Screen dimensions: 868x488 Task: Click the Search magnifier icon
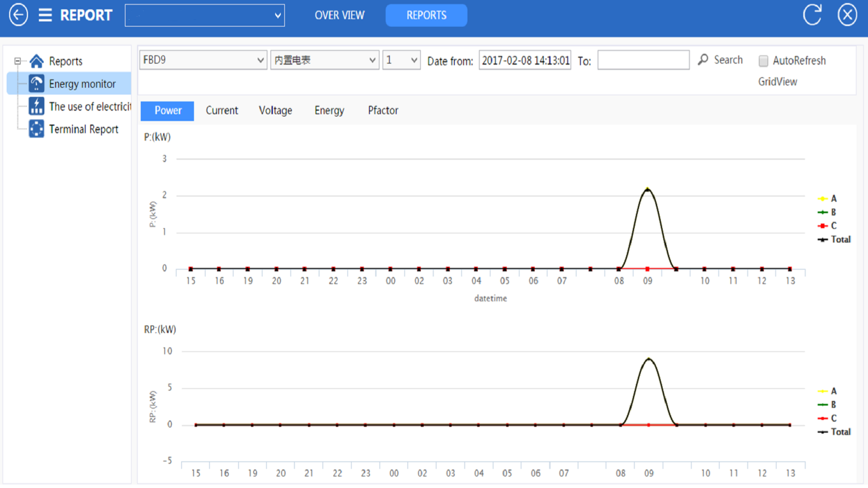pyautogui.click(x=703, y=60)
